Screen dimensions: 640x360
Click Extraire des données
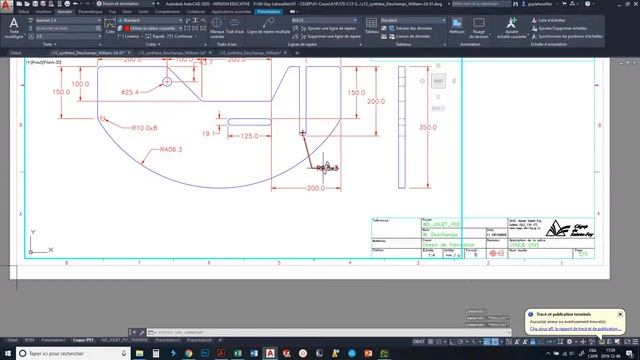point(409,28)
